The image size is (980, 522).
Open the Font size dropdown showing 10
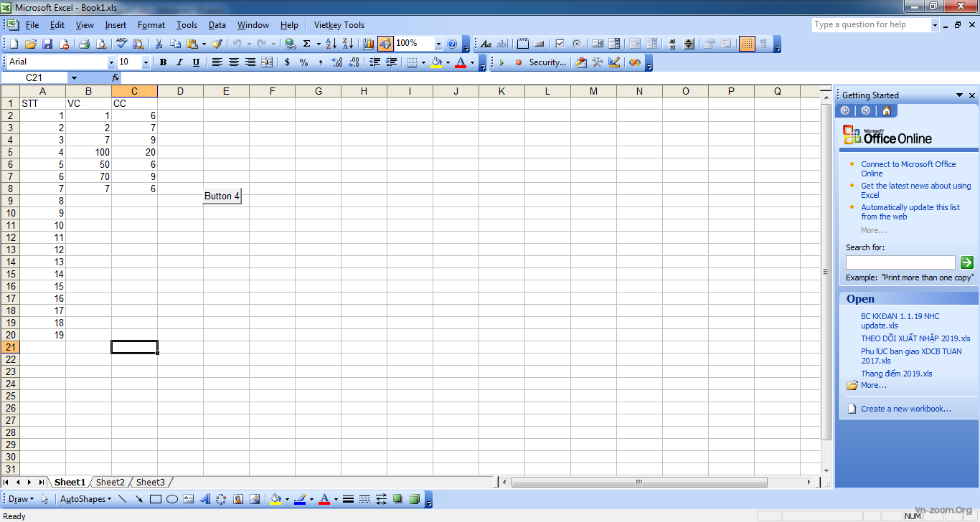pos(146,62)
